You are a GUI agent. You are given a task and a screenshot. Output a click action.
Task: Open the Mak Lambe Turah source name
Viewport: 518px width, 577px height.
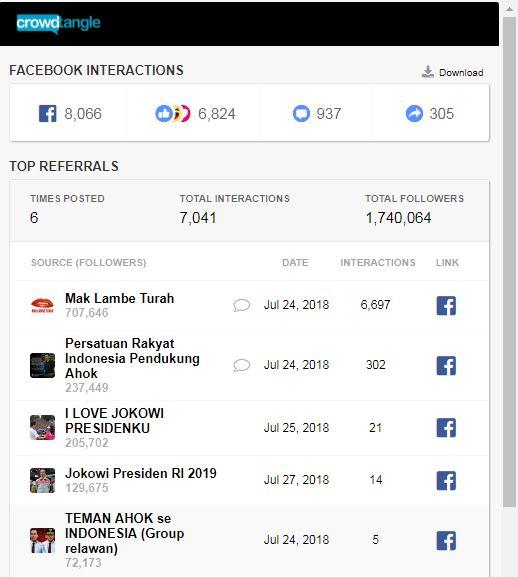pos(120,298)
